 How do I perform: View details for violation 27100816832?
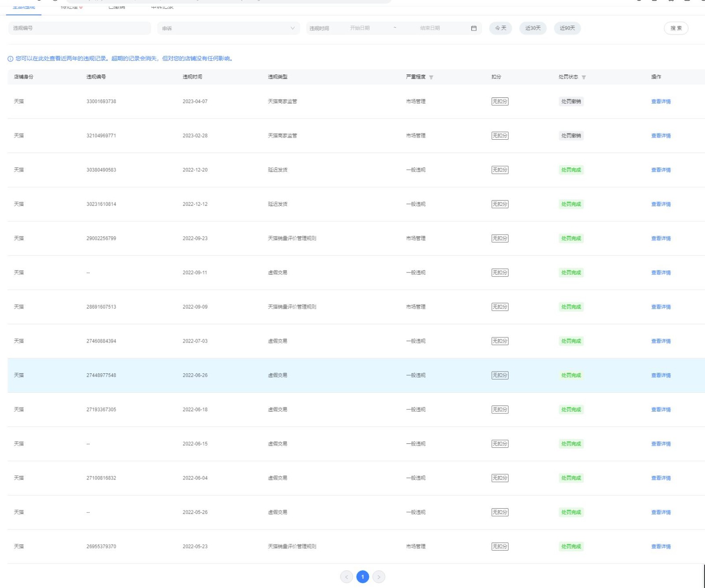[x=661, y=478]
